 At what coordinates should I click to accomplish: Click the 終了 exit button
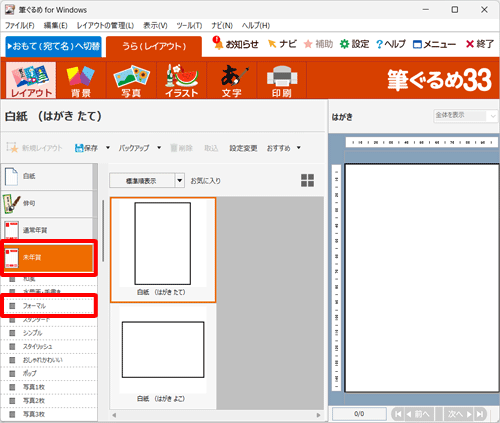point(480,44)
